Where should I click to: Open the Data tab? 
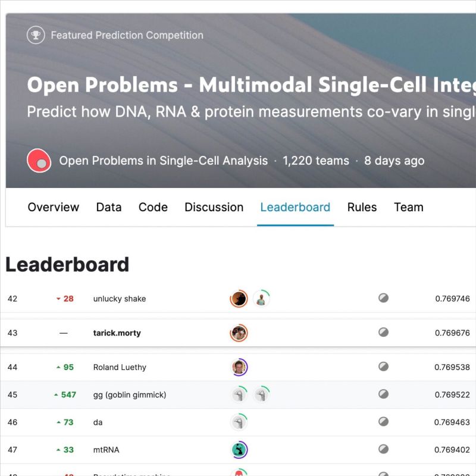coord(109,207)
